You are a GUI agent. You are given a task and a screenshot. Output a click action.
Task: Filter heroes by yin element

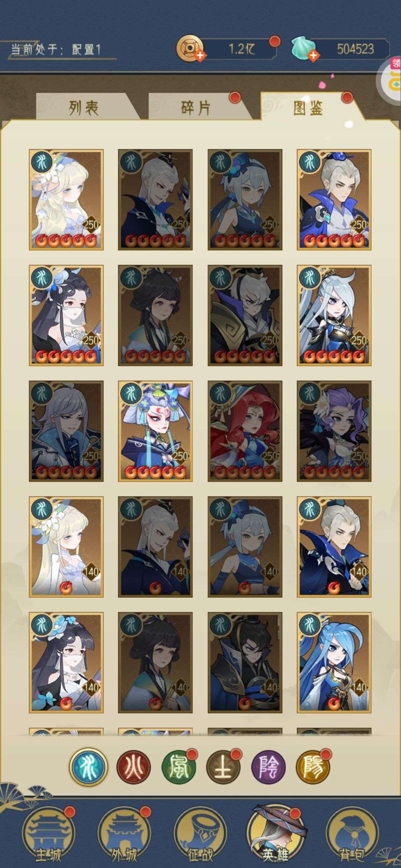tap(268, 767)
